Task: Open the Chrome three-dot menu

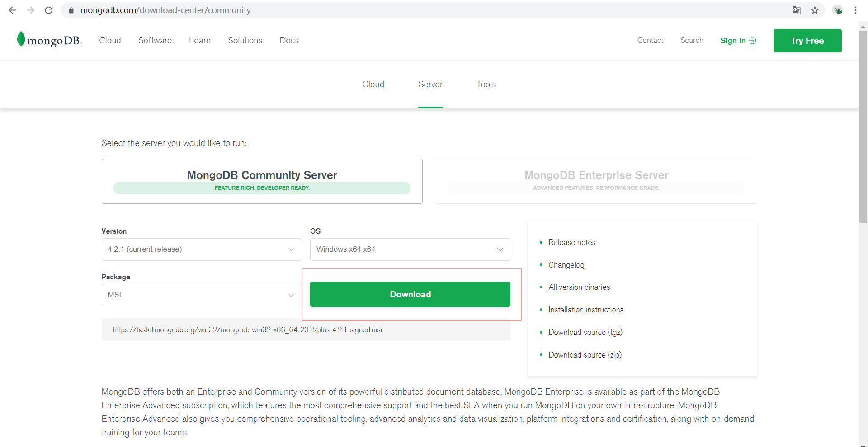Action: click(855, 10)
